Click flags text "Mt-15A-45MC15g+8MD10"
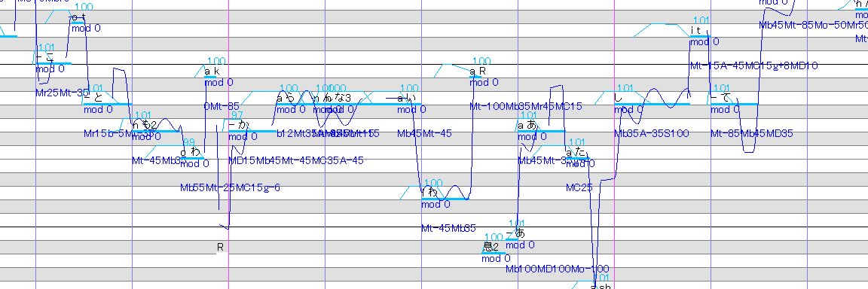 tap(754, 65)
